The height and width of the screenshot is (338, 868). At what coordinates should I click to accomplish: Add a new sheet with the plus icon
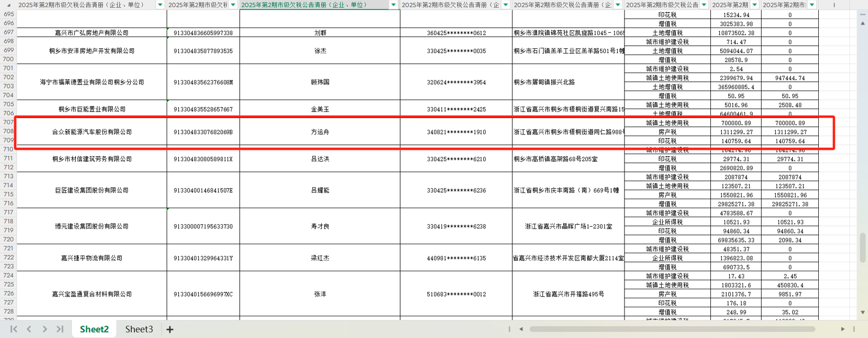[x=170, y=330]
